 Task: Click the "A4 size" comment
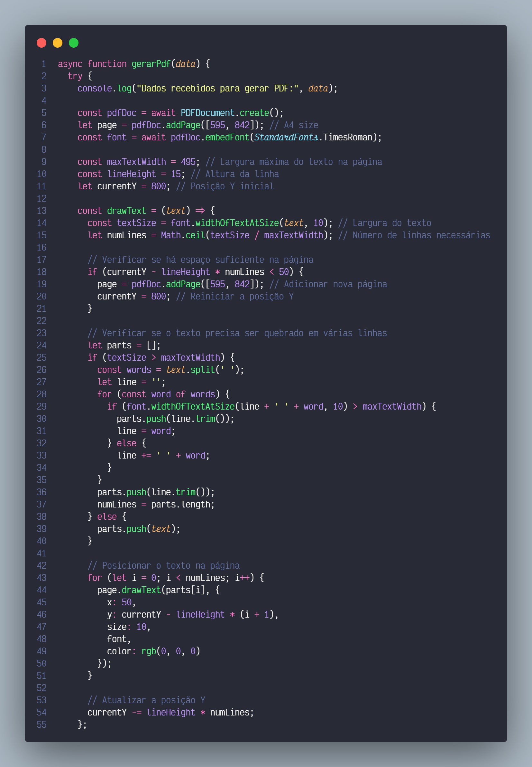point(294,125)
